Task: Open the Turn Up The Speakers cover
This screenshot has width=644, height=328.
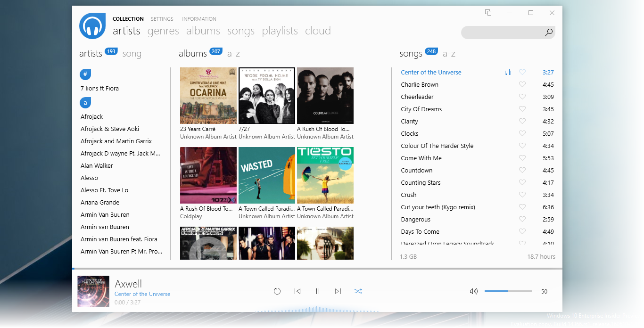Action: point(208,243)
